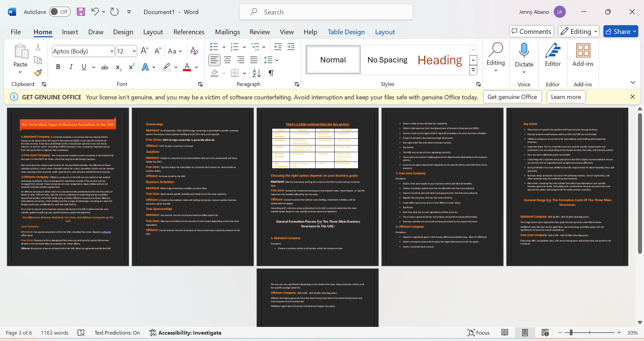Expand the font size dropdown
The width and height of the screenshot is (644, 341).
pyautogui.click(x=134, y=51)
